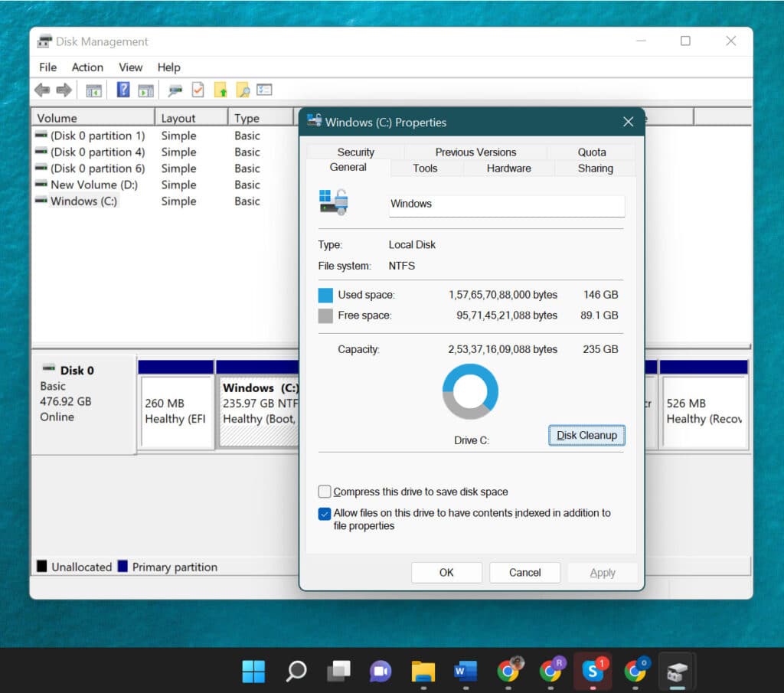784x693 pixels.
Task: Open the View menu
Action: (130, 67)
